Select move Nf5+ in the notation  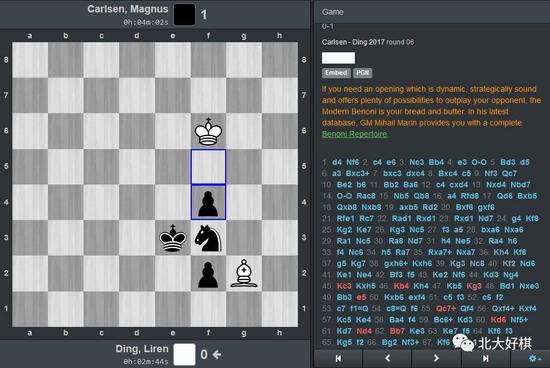coord(519,320)
